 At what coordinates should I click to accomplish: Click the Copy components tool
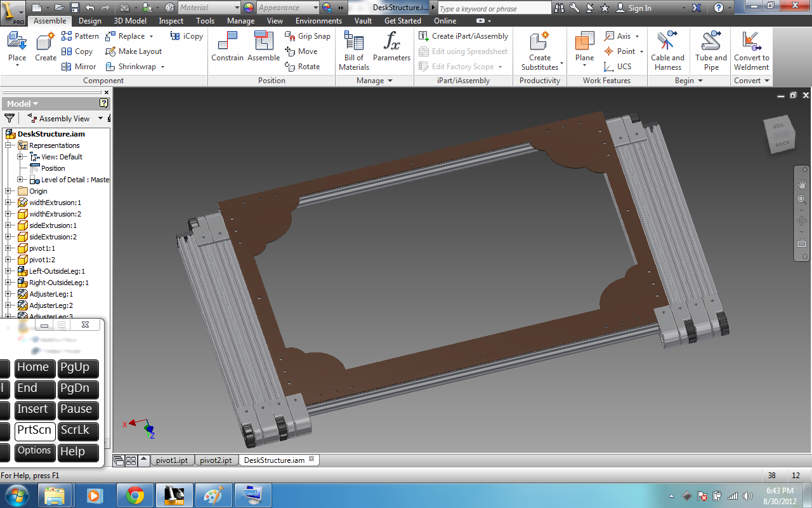[77, 51]
